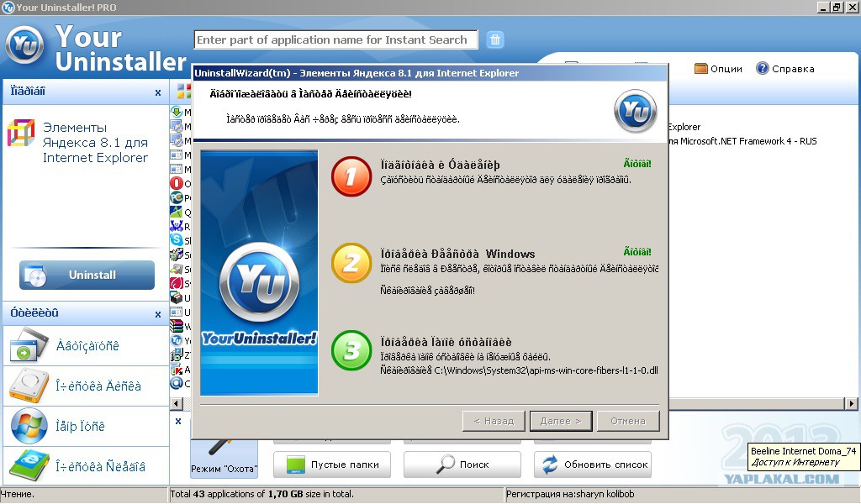Click the UninstallWizard(tm) dialog title bar

pos(430,73)
